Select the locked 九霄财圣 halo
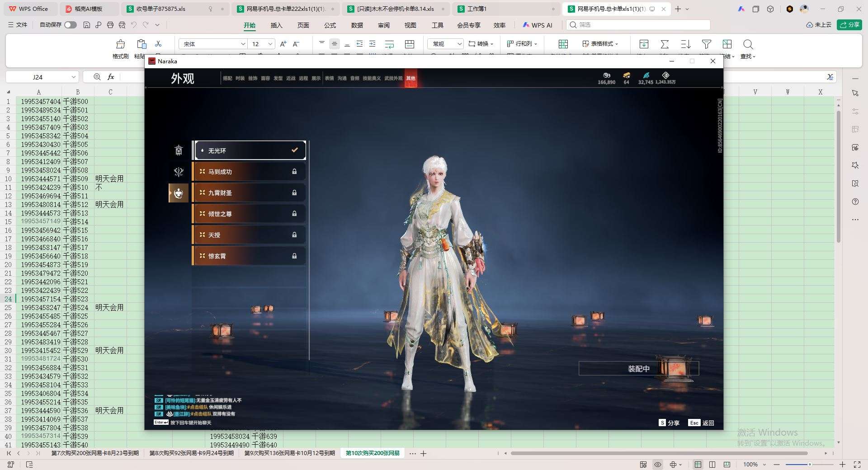Screen dimensions: 868x470 (249, 193)
